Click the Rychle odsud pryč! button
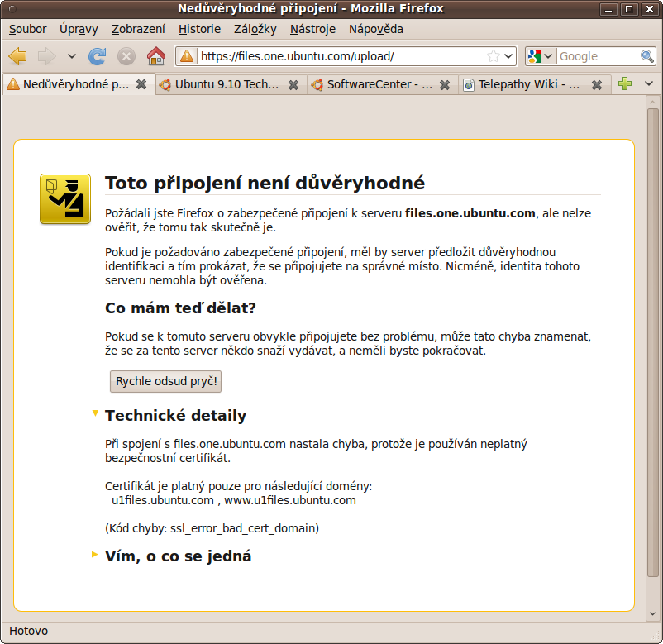This screenshot has height=644, width=663. click(x=166, y=381)
